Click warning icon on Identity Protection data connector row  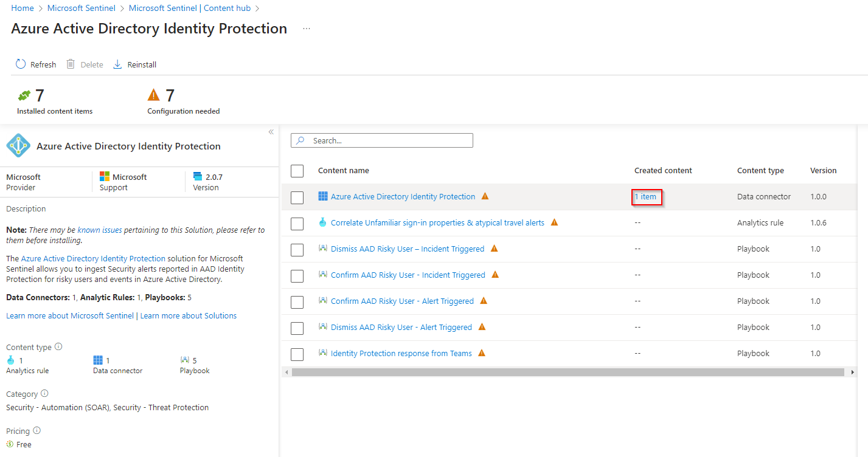coord(485,196)
